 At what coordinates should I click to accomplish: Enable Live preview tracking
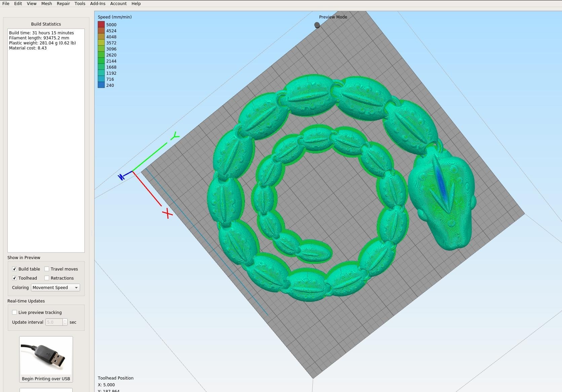pos(14,312)
